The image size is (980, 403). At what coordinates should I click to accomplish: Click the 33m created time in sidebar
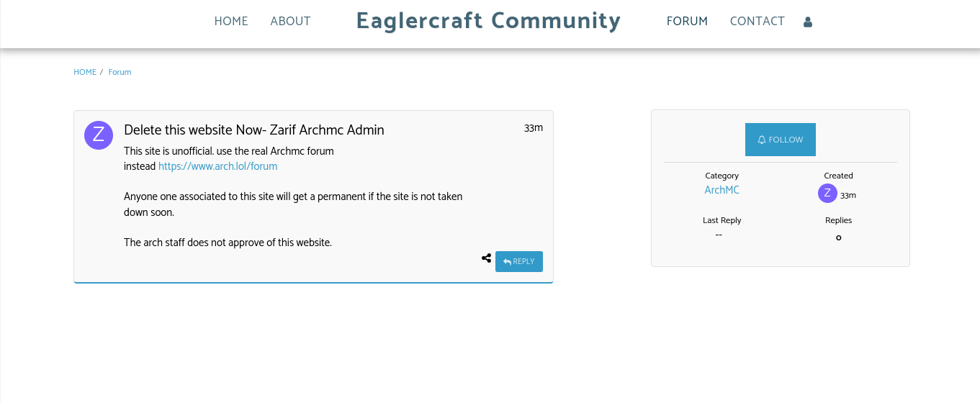tap(848, 196)
